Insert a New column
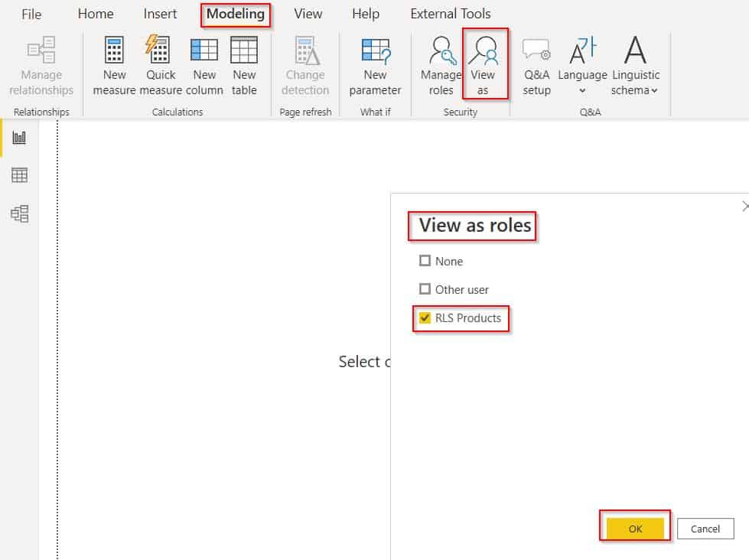Viewport: 749px width, 560px height. pos(204,66)
